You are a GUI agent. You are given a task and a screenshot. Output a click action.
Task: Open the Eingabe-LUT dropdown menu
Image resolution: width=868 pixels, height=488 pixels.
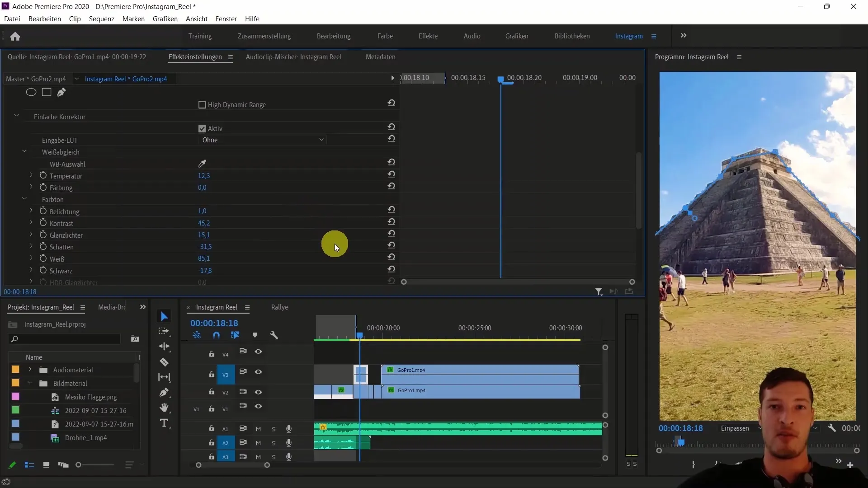[262, 140]
